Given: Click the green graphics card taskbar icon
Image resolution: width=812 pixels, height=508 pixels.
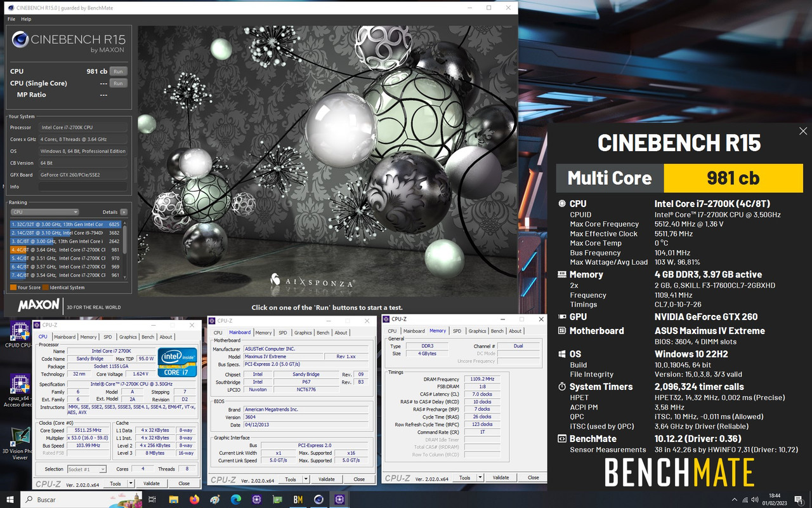Looking at the screenshot, I should tap(277, 499).
